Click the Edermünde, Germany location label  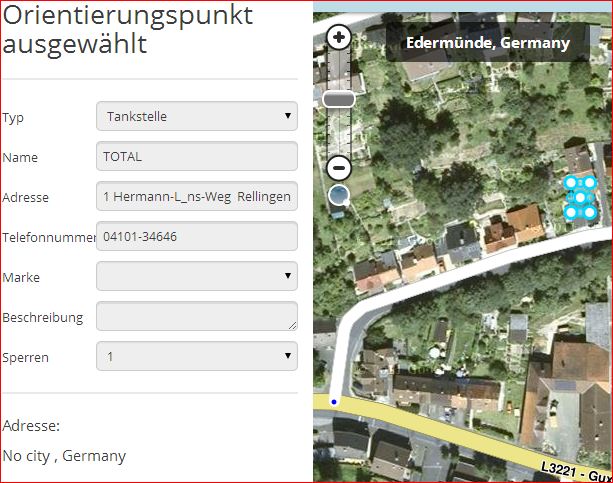point(488,42)
